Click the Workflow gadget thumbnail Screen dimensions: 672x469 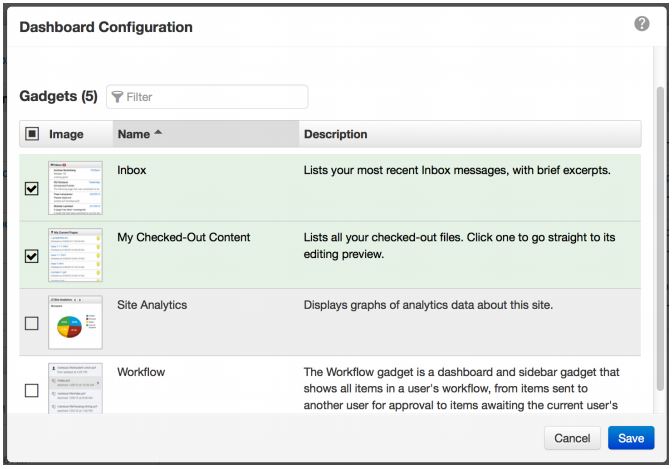76,388
